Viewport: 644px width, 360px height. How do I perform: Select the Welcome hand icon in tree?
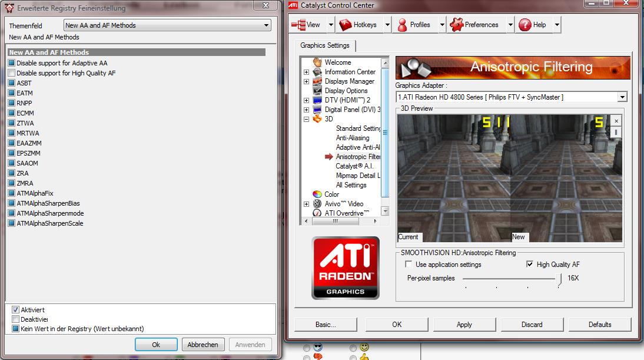point(317,62)
